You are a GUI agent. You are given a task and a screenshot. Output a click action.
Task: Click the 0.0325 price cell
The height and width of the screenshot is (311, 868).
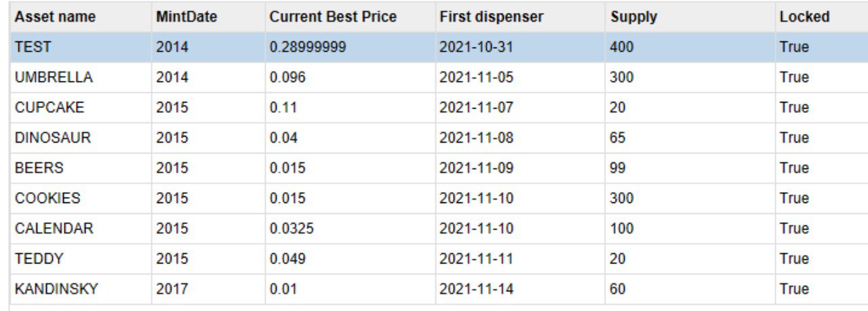tap(350, 228)
